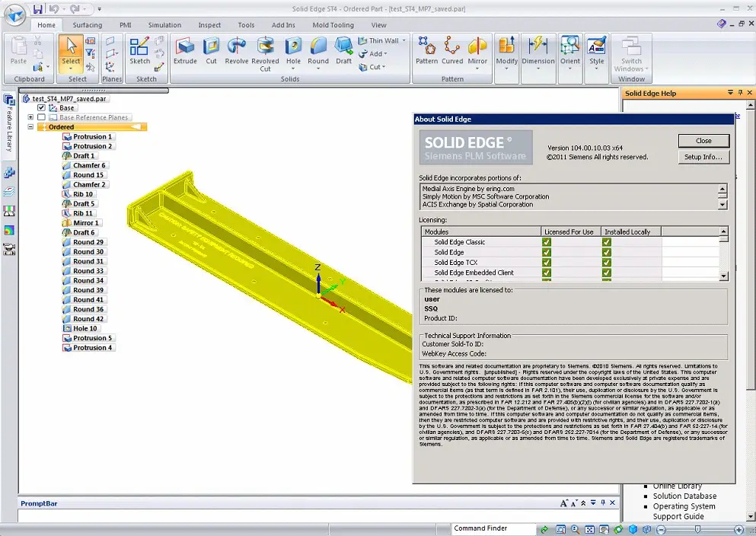
Task: Pick the Draft tool
Action: (x=344, y=52)
